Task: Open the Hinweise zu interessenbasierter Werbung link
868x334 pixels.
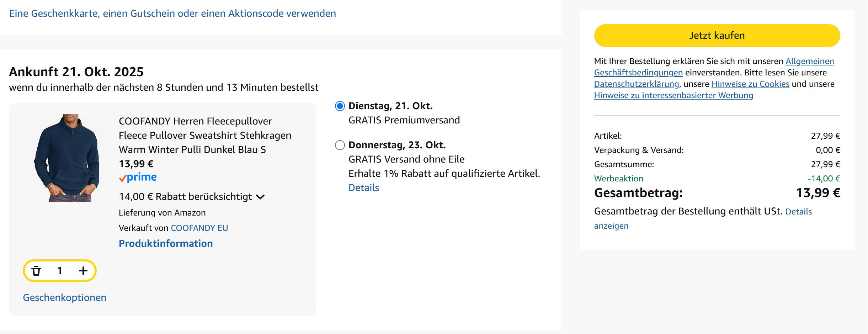Action: (x=673, y=95)
